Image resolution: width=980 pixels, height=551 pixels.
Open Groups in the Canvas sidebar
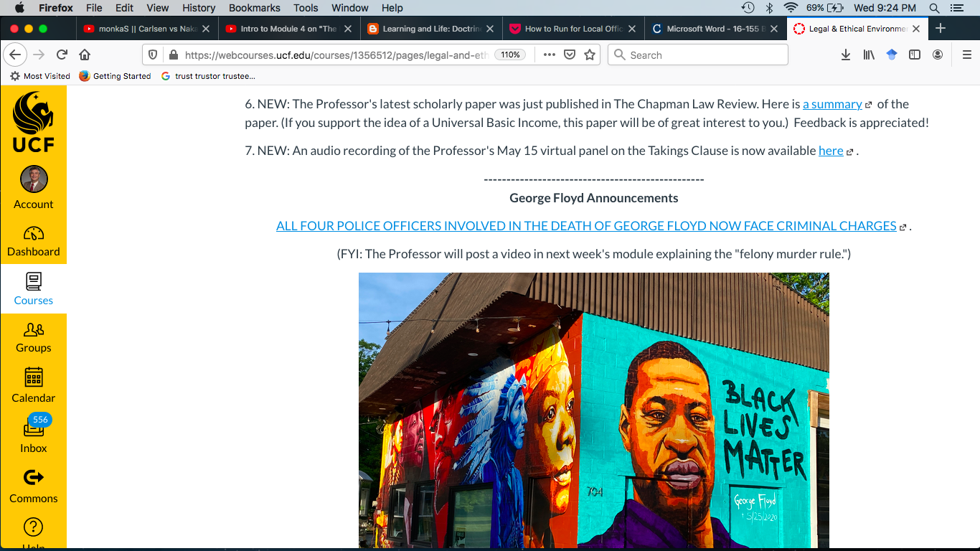pyautogui.click(x=33, y=330)
